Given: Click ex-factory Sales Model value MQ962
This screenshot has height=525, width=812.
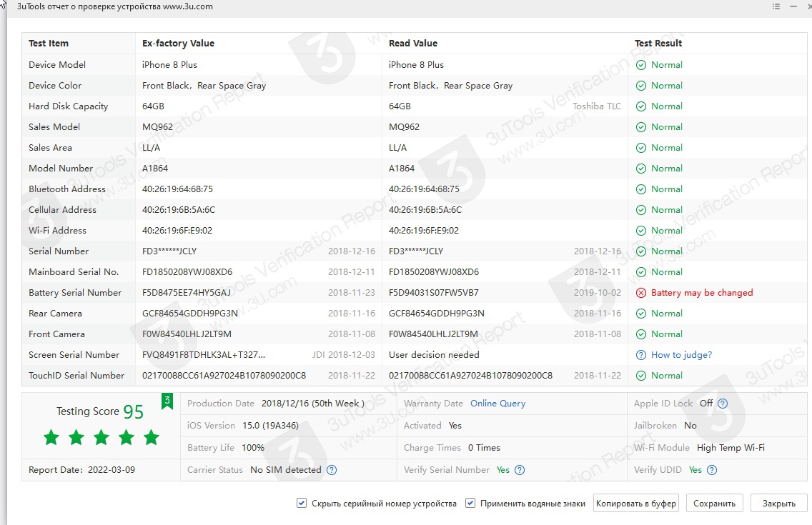Looking at the screenshot, I should [x=157, y=127].
